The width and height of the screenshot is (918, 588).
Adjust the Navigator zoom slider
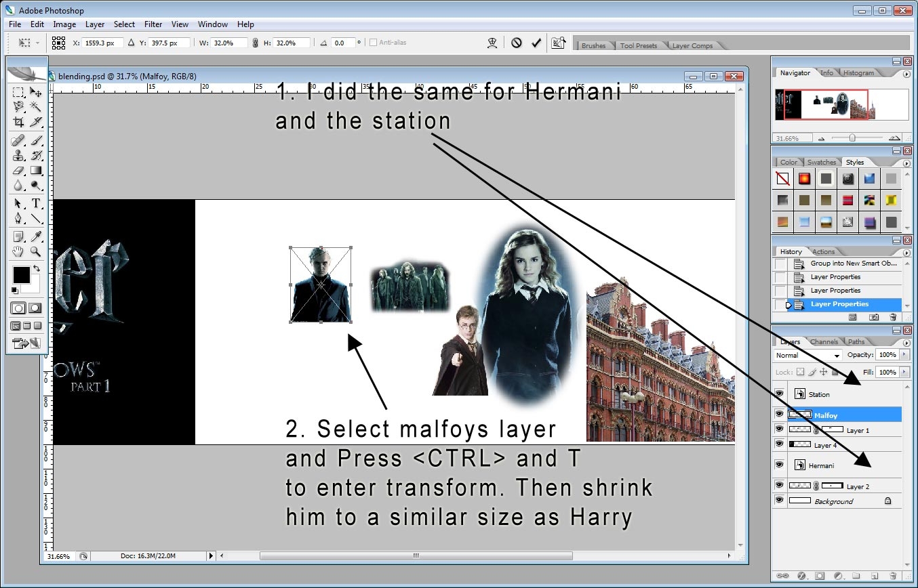852,138
